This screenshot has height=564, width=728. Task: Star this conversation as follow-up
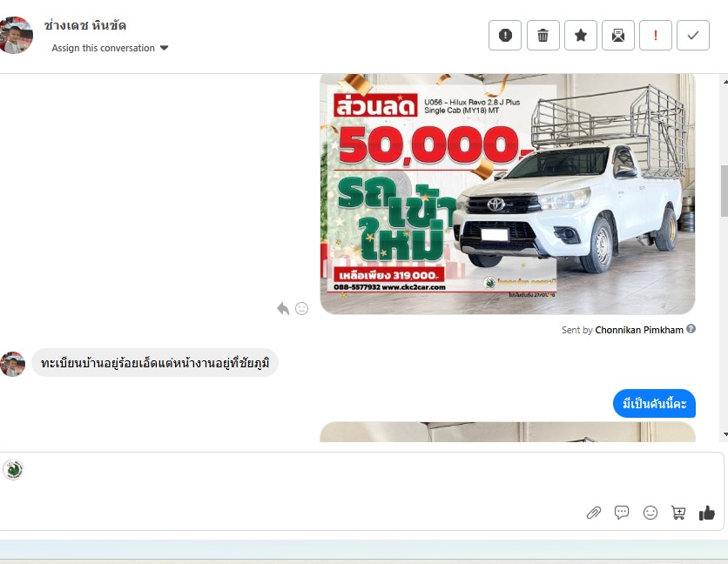[580, 36]
